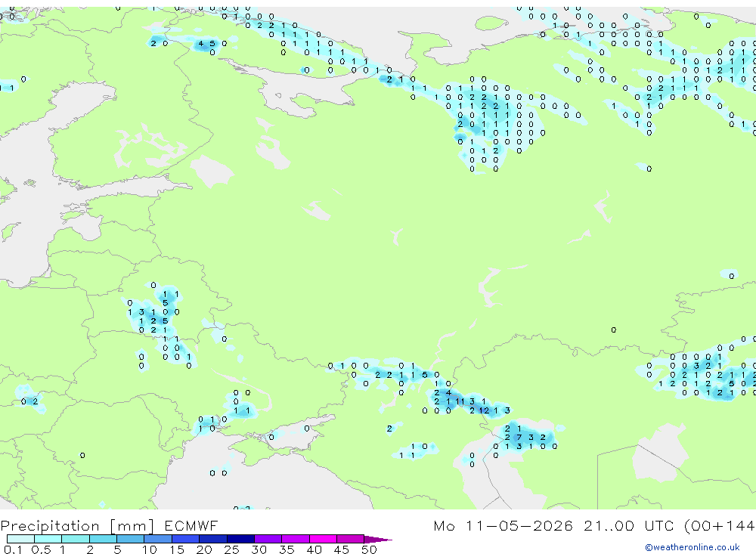Click the legend scale label '45'
The height and width of the screenshot is (554, 756).
pos(342,549)
